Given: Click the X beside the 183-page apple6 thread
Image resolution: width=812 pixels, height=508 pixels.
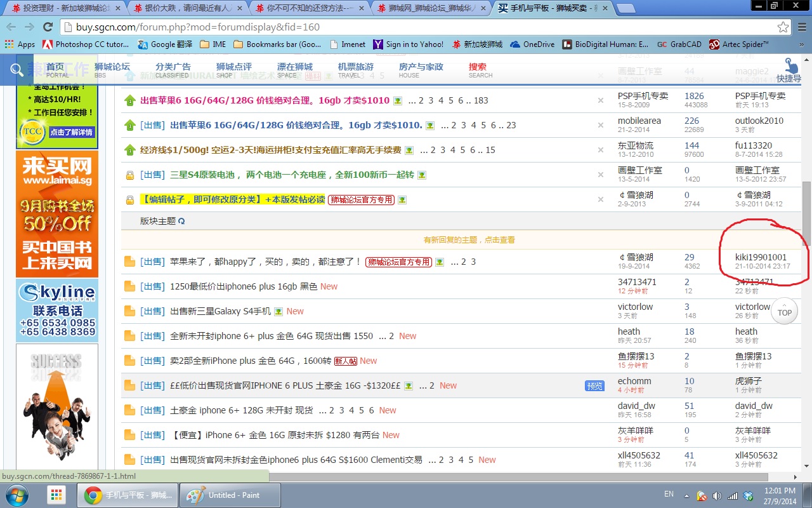Looking at the screenshot, I should coord(601,100).
